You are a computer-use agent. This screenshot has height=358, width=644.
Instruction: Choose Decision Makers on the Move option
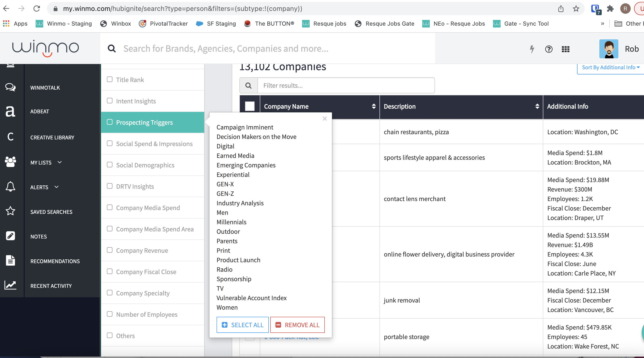click(256, 137)
